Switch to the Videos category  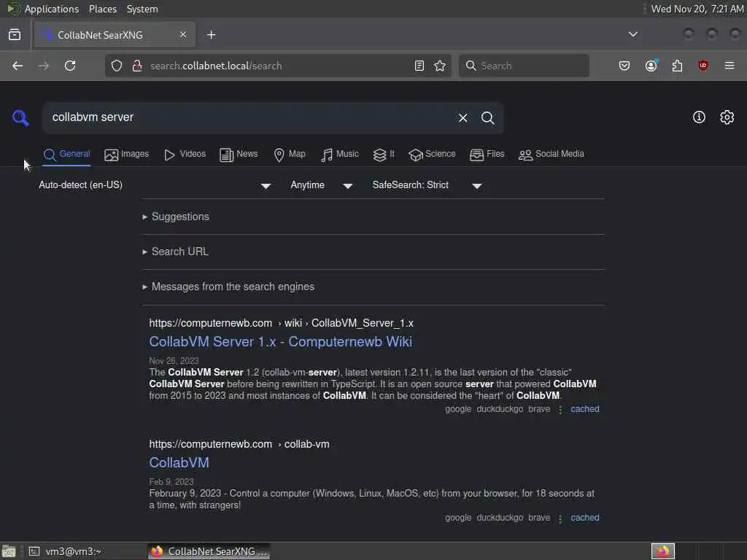click(185, 155)
